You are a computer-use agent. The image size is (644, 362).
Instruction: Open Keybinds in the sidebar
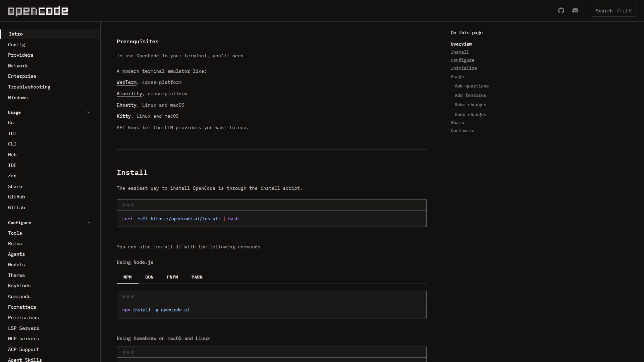19,286
